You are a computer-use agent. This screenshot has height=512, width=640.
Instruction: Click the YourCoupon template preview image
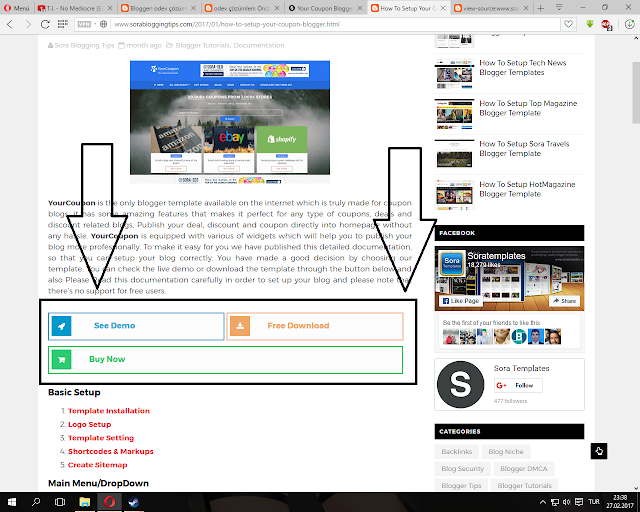coord(230,122)
